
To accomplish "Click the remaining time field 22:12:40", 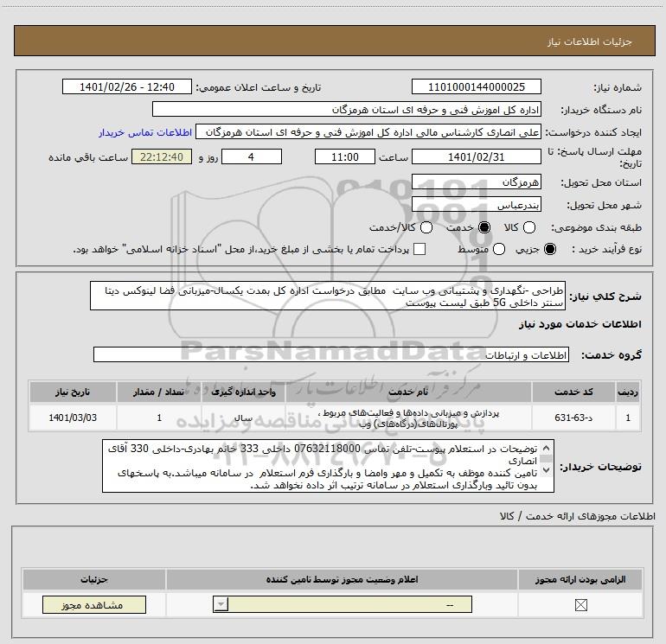I will [x=162, y=157].
